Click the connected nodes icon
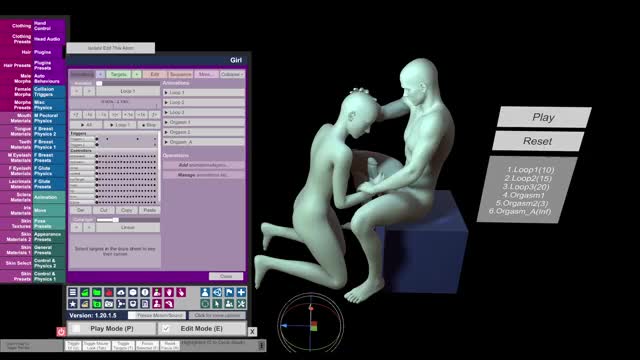Image resolution: width=640 pixels, height=360 pixels. pos(121,304)
